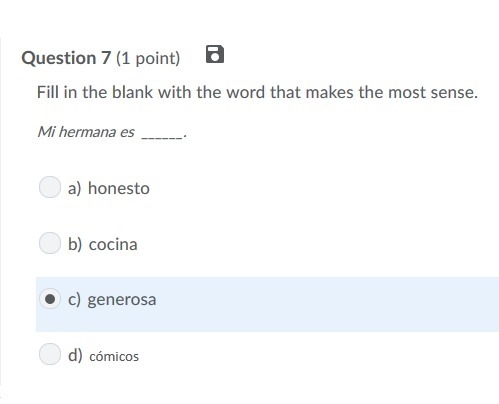Click the sentence "Mi hermana es"

point(86,132)
